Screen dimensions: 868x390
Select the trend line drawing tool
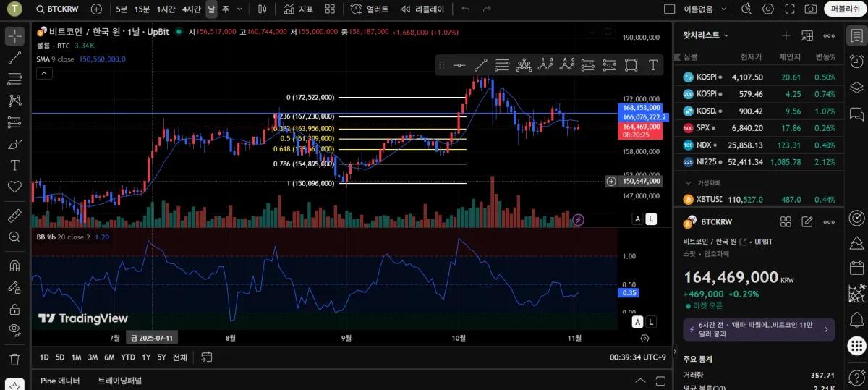point(14,58)
